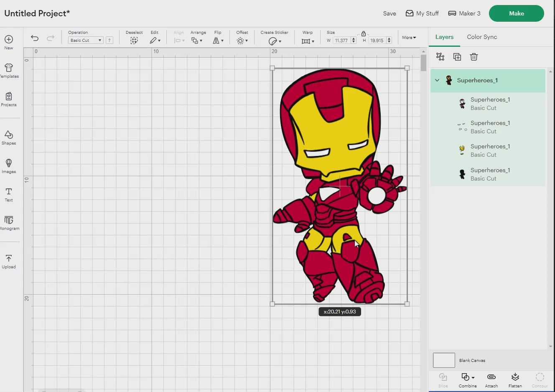This screenshot has width=555, height=392.
Task: Select the Superheroes_1 group header
Action: click(x=488, y=80)
